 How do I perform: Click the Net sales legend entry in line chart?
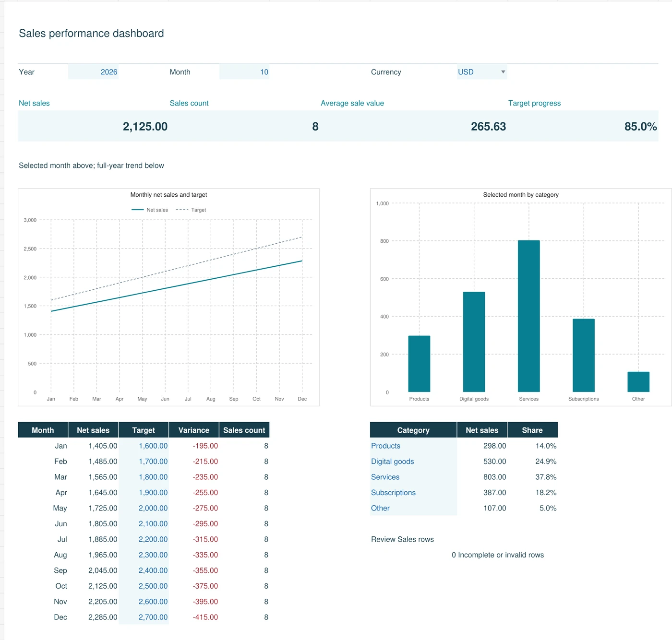pyautogui.click(x=150, y=210)
